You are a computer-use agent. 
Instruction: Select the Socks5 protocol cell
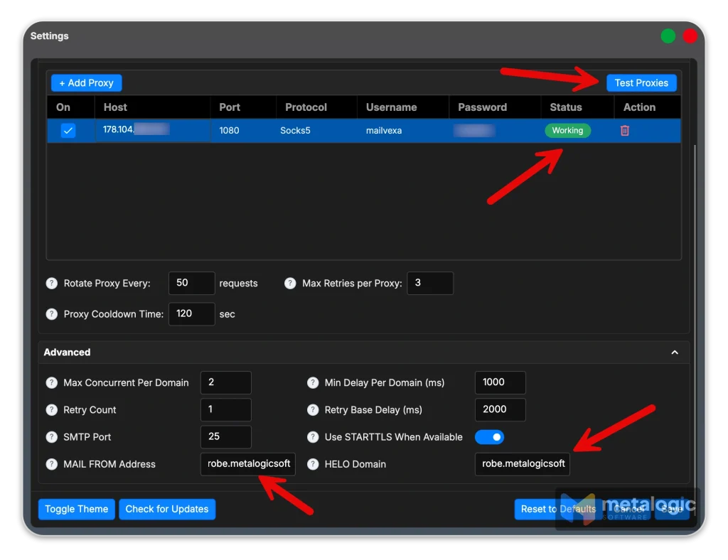316,130
